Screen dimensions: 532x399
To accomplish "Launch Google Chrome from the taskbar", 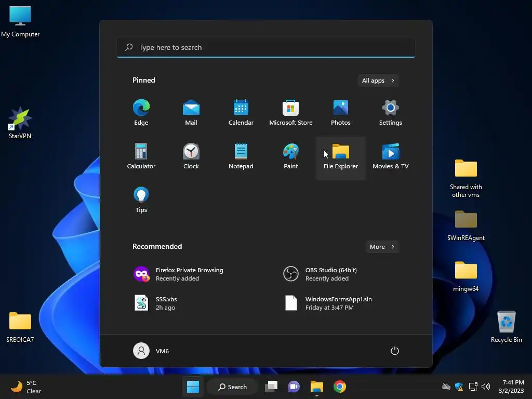I will [x=340, y=387].
